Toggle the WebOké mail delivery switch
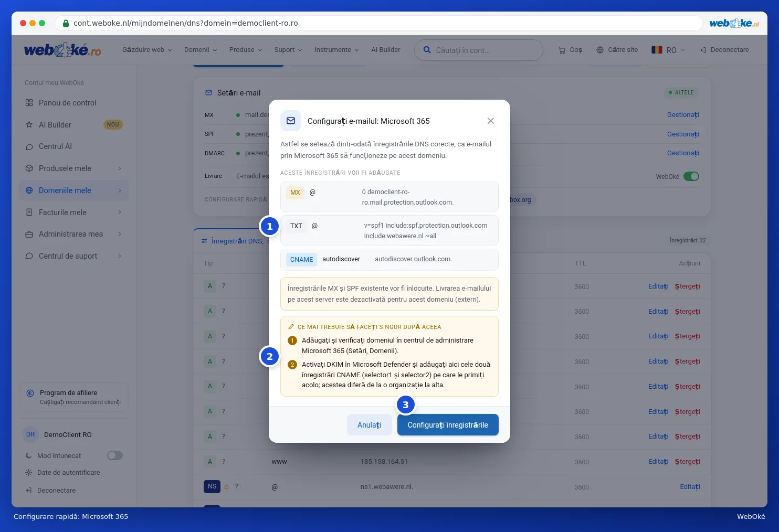The height and width of the screenshot is (532, 779). pos(691,176)
